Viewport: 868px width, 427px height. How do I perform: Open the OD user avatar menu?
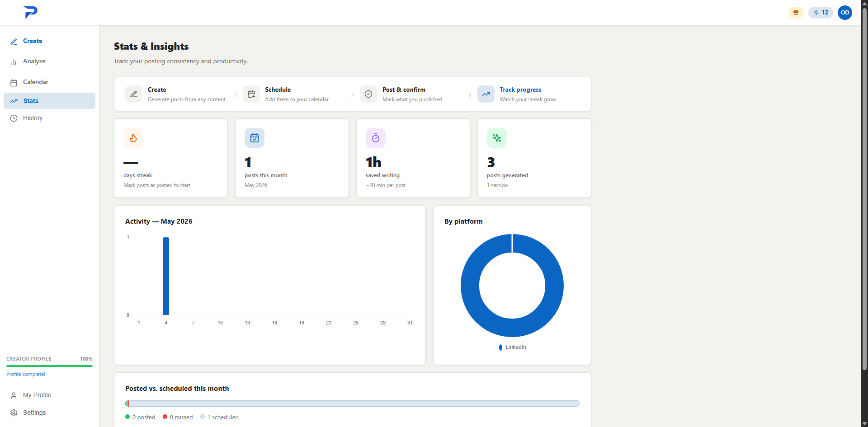[845, 13]
